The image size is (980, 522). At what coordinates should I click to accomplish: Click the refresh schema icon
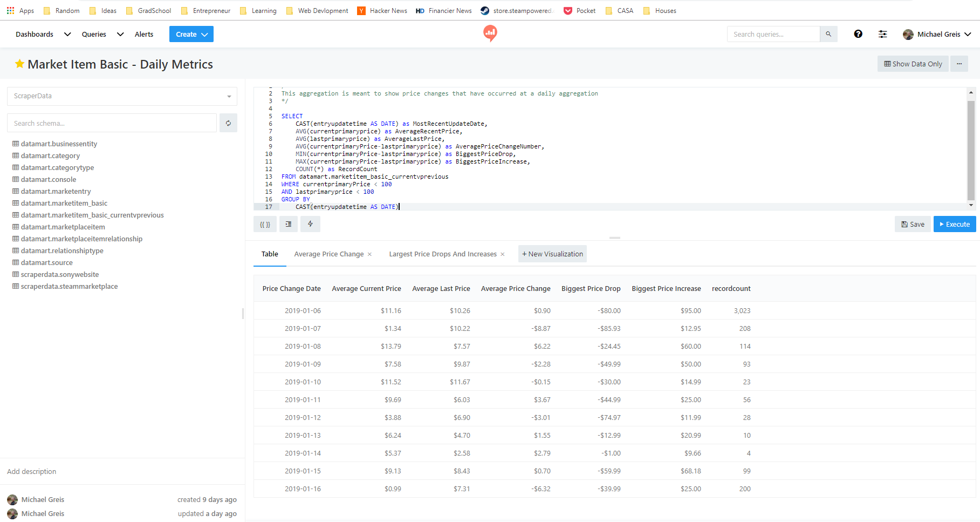tap(228, 123)
